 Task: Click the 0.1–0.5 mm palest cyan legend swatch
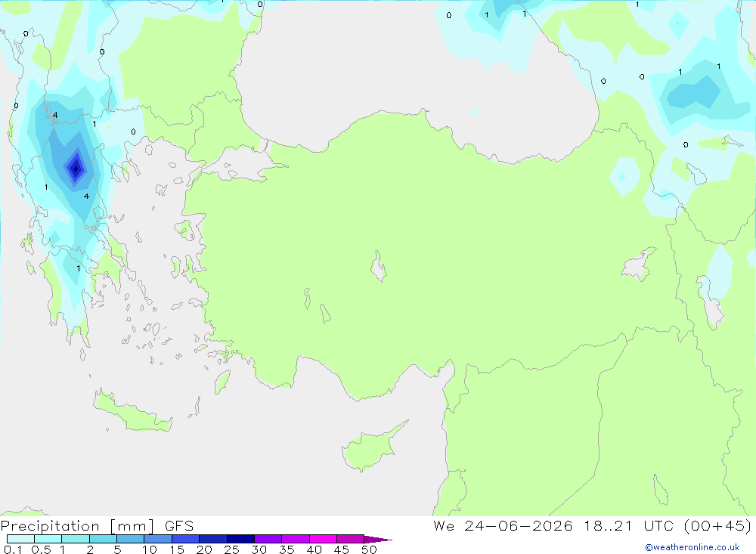click(20, 539)
